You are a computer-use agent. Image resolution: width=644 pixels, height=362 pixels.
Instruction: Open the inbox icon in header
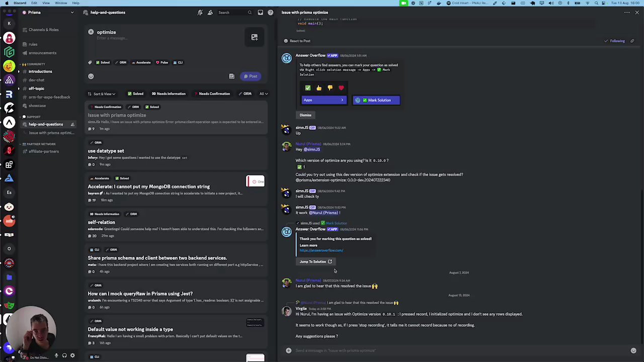point(260,12)
